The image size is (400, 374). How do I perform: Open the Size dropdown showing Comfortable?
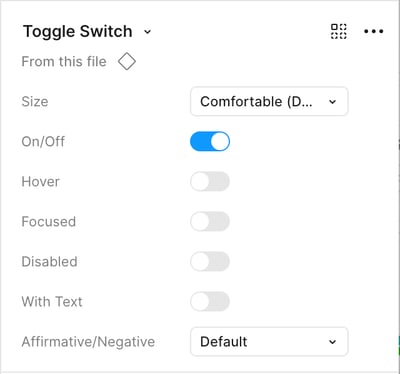point(269,101)
